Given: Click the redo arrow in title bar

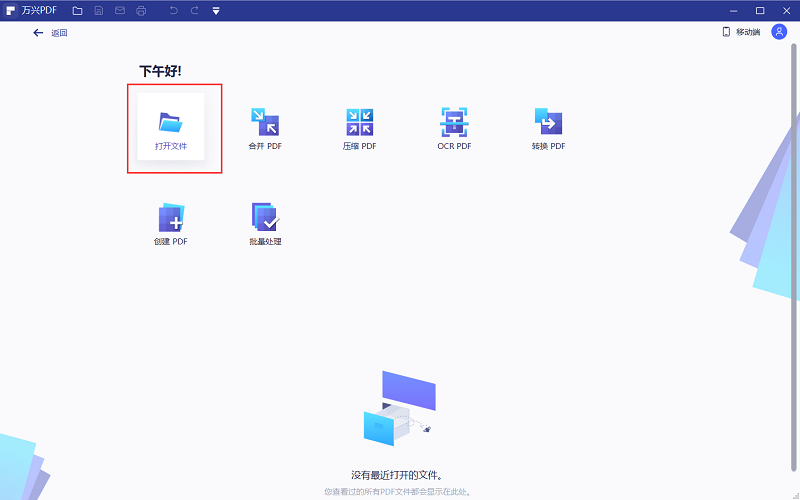Looking at the screenshot, I should coord(194,10).
